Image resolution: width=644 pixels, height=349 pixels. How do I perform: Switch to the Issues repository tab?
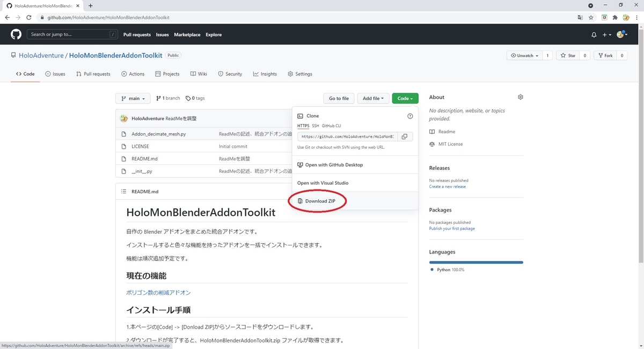(x=55, y=74)
